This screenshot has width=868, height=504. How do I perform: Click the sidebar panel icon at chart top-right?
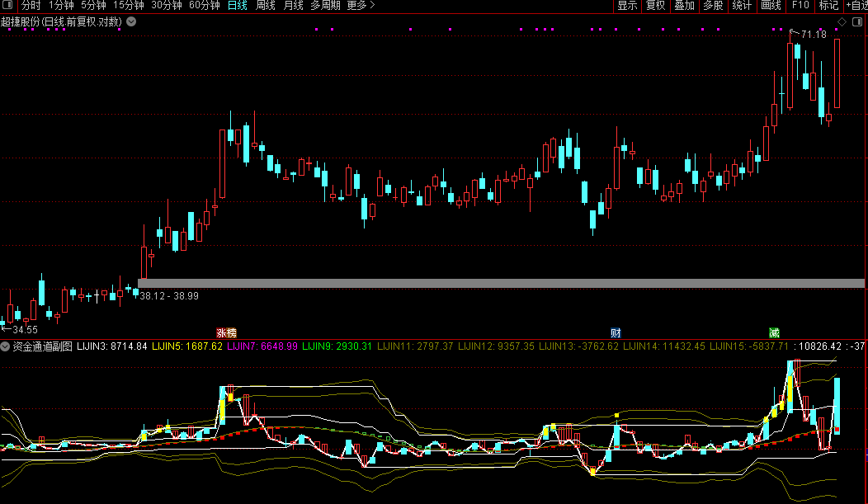tap(858, 21)
